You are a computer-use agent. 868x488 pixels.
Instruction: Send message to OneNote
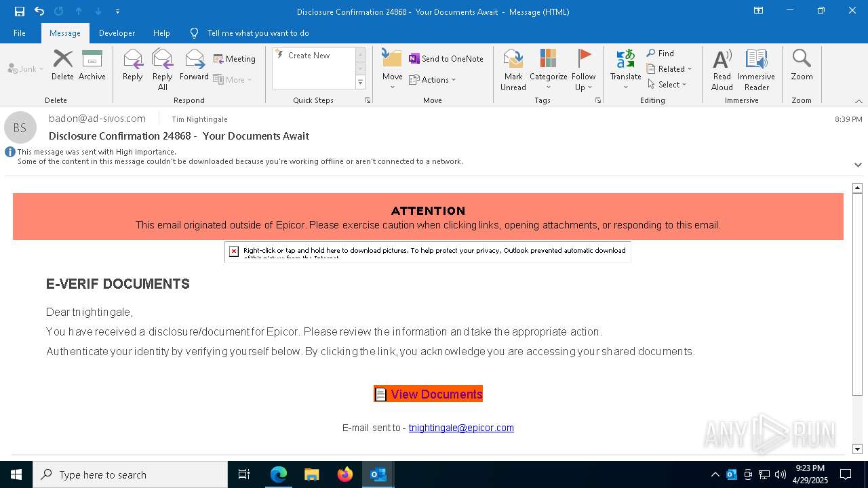point(446,59)
